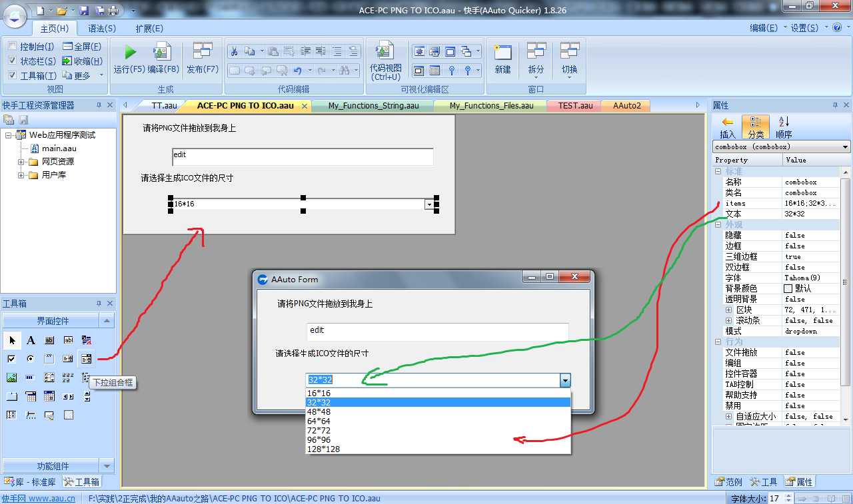This screenshot has height=504, width=853.
Task: Pick the static text 'A' control tool
Action: click(31, 340)
